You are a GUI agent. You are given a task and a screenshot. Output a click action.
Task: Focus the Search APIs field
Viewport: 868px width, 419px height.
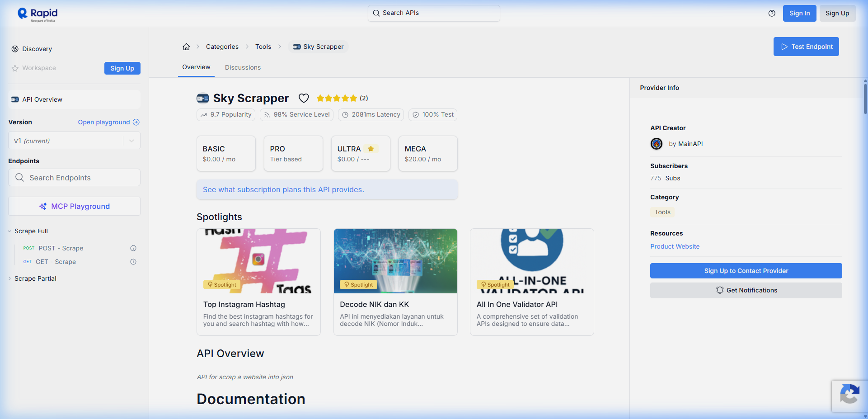tap(434, 13)
